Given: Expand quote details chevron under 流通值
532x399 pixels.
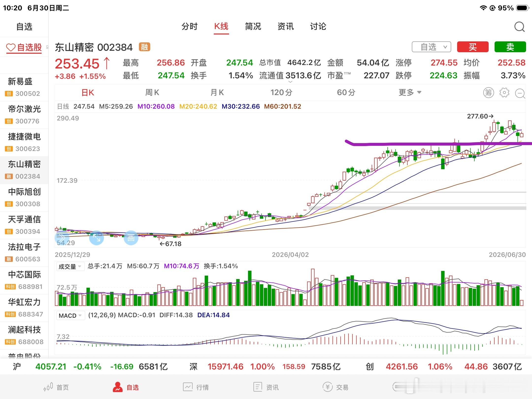Looking at the screenshot, I should point(290,82).
